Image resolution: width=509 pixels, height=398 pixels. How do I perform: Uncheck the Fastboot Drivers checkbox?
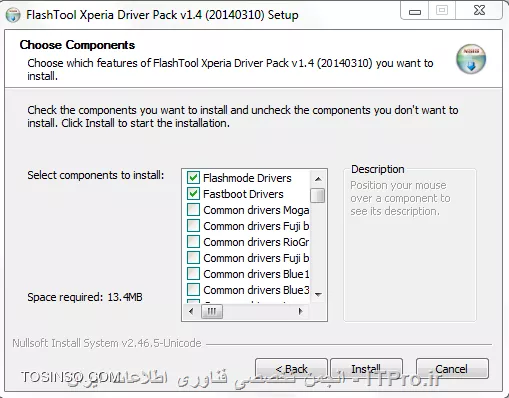point(193,194)
